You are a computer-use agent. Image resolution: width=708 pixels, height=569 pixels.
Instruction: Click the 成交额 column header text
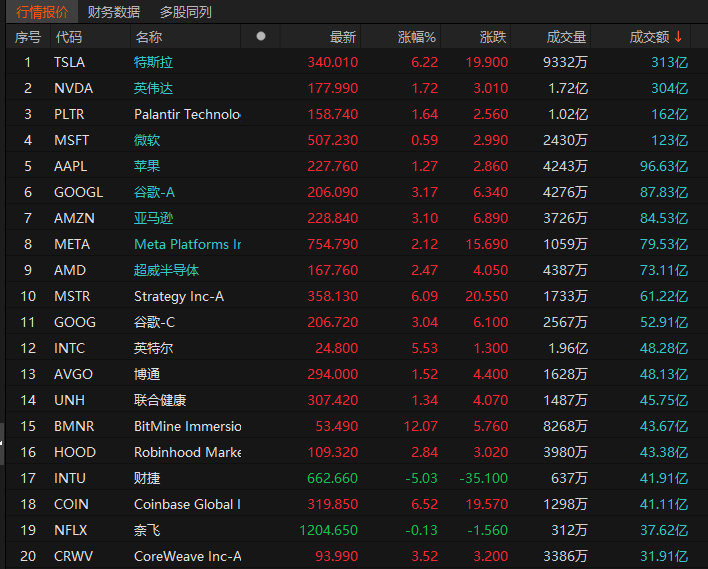(x=649, y=37)
